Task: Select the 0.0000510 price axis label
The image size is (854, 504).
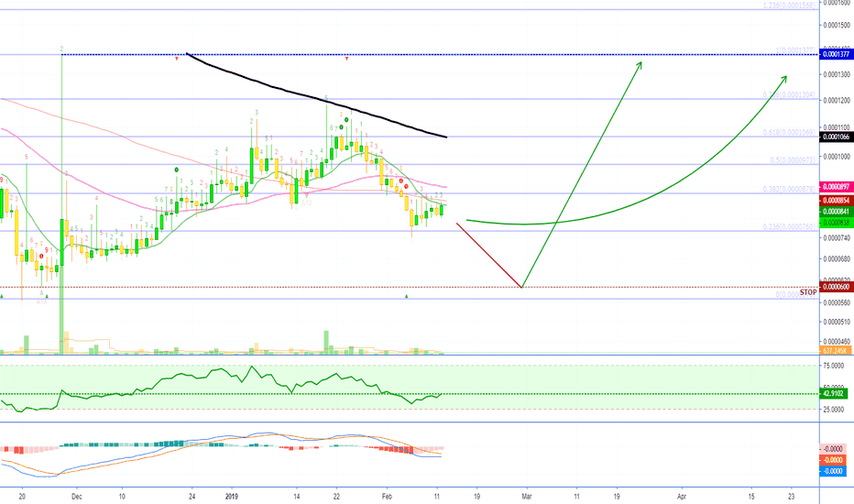Action: tap(837, 322)
